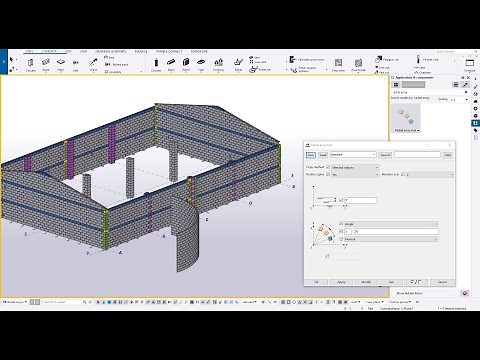
Task: Toggle the lone disabled checkbox below the diagram
Action: [x=327, y=256]
